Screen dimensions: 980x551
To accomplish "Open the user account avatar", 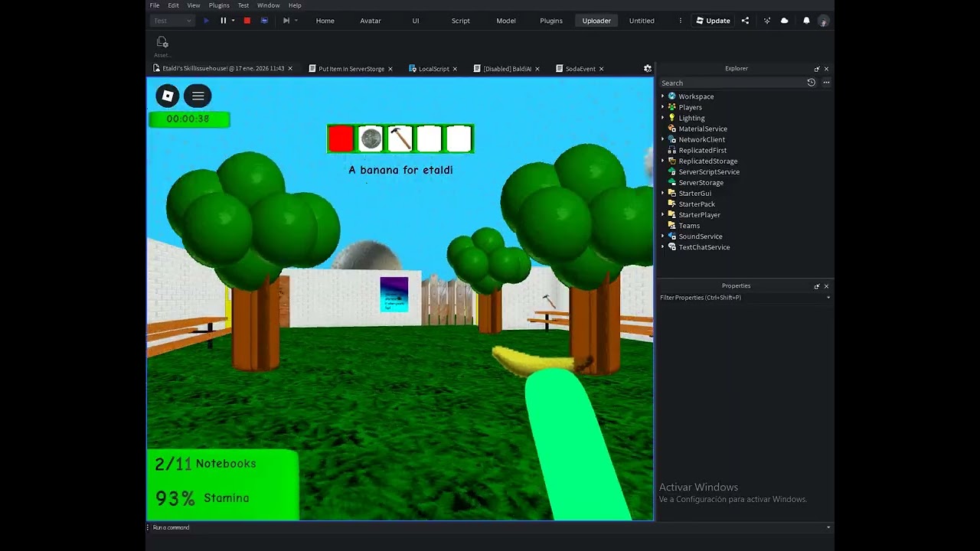I will pos(823,21).
